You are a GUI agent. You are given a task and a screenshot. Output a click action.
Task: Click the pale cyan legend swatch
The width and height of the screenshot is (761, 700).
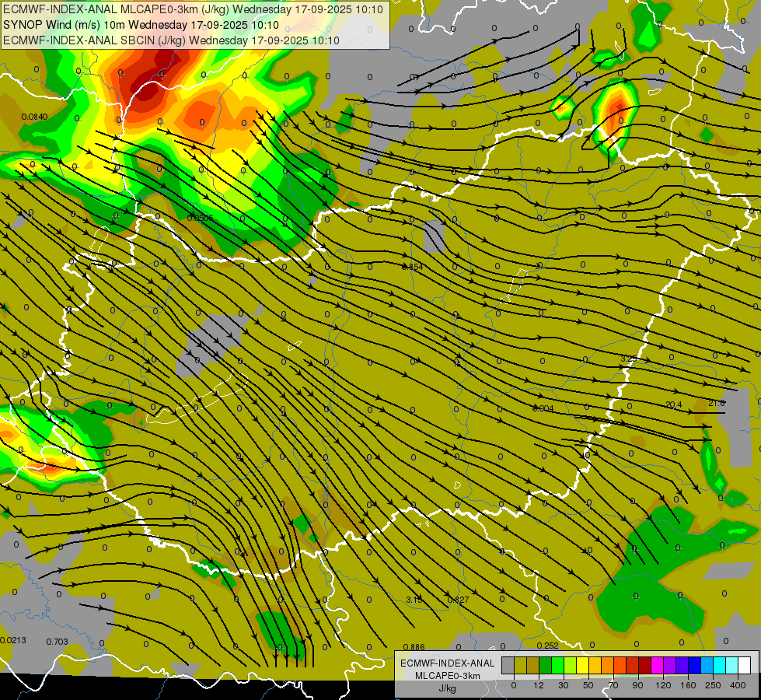732,665
